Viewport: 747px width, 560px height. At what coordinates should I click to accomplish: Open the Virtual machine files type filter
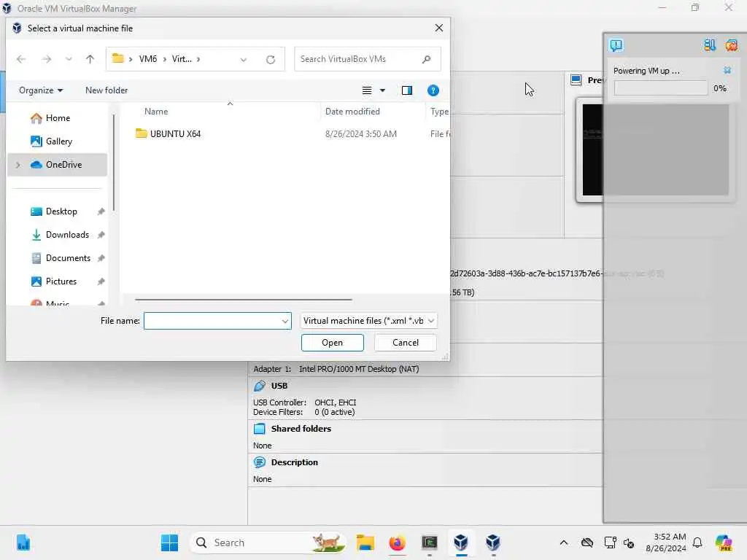tap(368, 321)
